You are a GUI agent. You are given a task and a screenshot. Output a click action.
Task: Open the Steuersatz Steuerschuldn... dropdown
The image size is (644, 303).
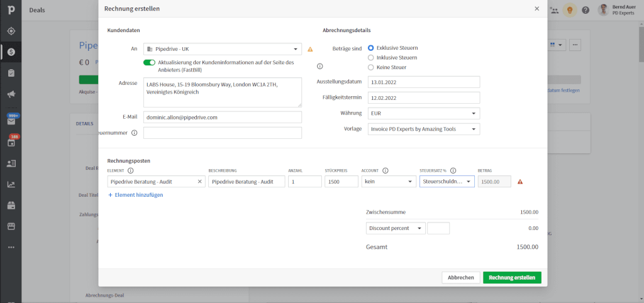coord(447,182)
